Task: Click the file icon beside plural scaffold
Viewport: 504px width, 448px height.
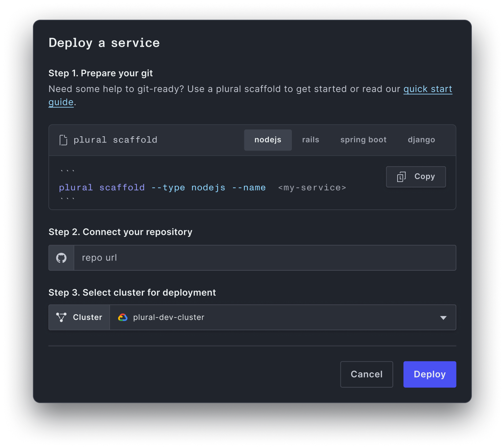Action: tap(63, 140)
